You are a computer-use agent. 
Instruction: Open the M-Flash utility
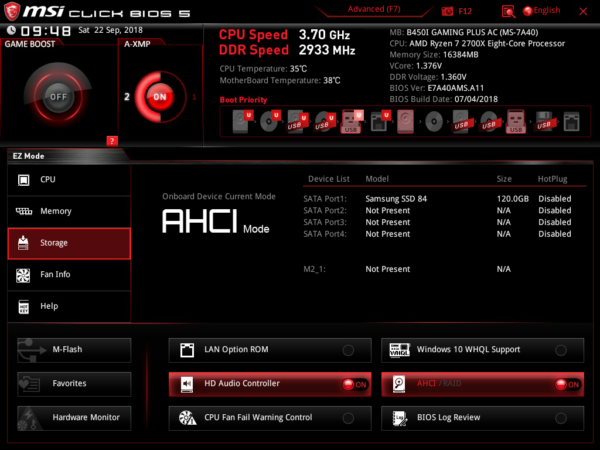(74, 350)
